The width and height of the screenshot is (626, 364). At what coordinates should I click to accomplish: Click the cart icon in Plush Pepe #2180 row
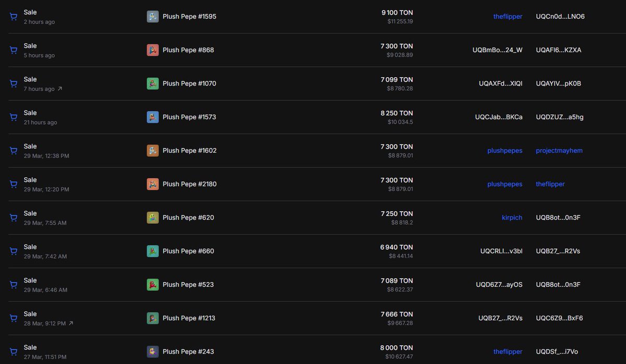coord(14,184)
